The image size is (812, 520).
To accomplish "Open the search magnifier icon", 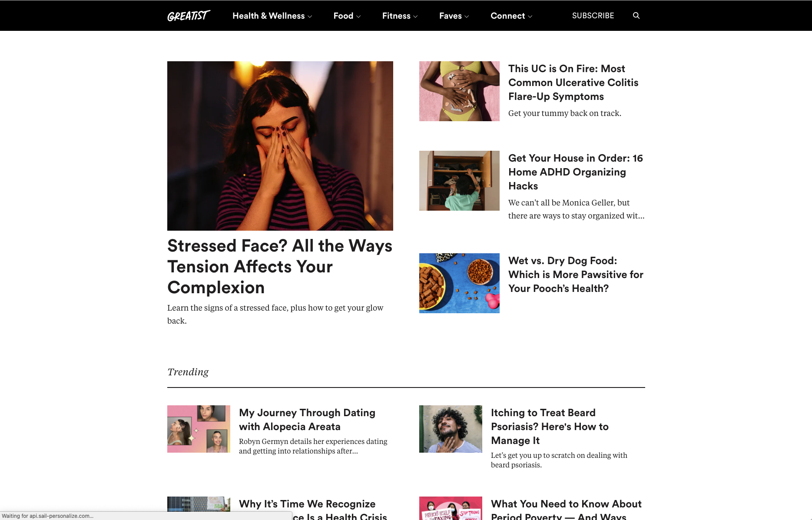I will (x=636, y=16).
